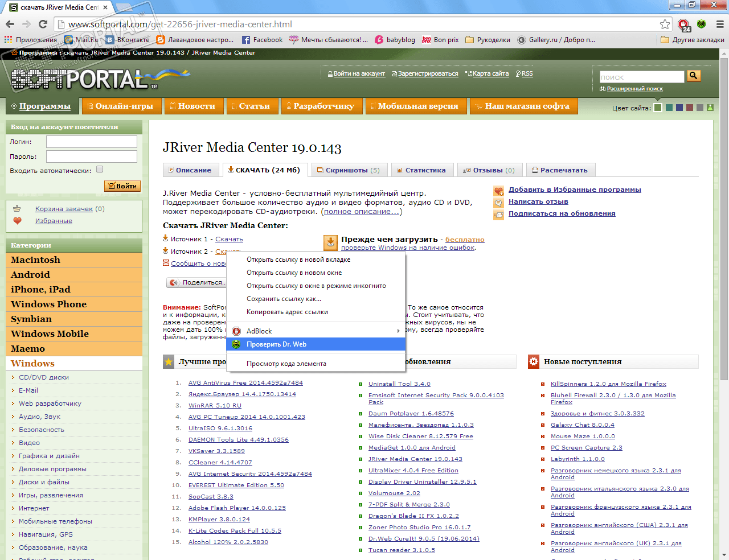Click the site search magnifier button
The height and width of the screenshot is (560, 729).
[693, 76]
